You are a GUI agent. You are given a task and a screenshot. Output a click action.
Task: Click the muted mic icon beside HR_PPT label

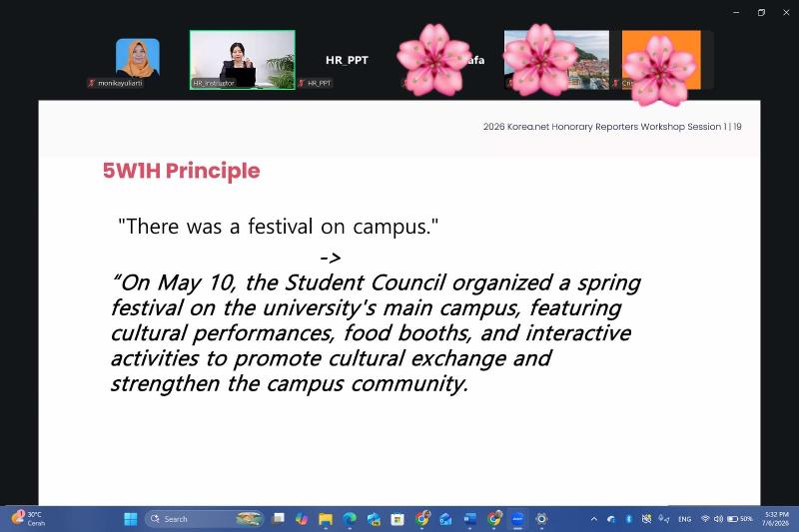[x=302, y=83]
